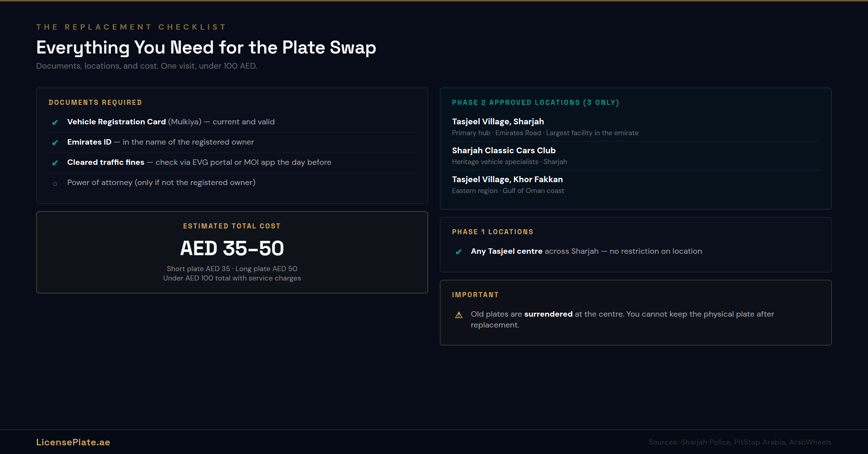Click the Phase 1 Locations heading
This screenshot has height=454, width=868.
(493, 232)
